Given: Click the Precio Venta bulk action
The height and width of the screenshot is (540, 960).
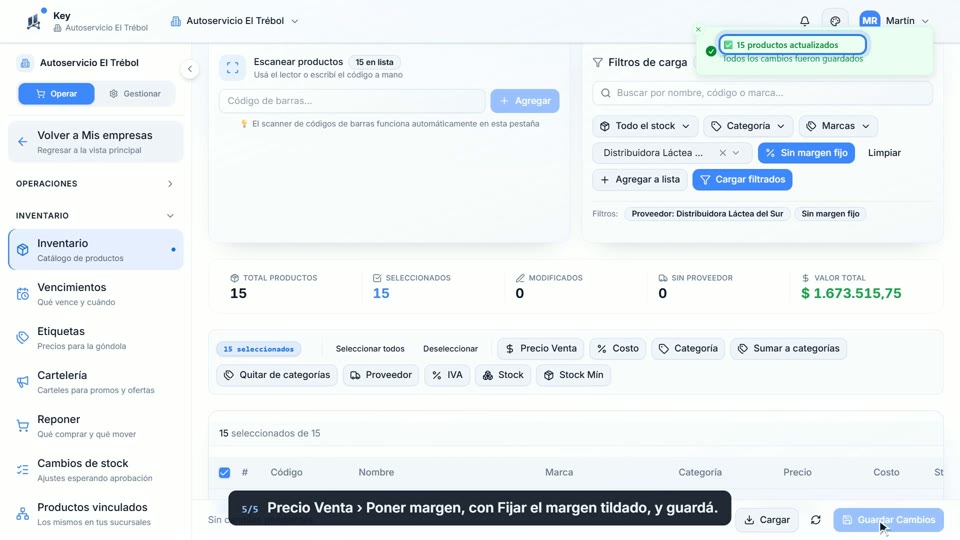Looking at the screenshot, I should tap(541, 348).
